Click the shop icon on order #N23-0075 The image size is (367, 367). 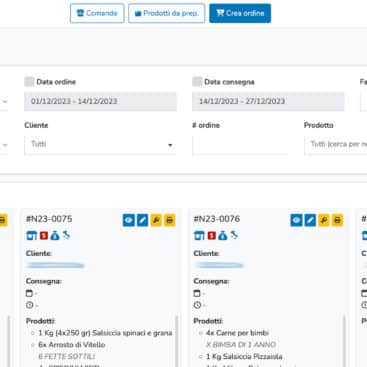[x=32, y=236]
